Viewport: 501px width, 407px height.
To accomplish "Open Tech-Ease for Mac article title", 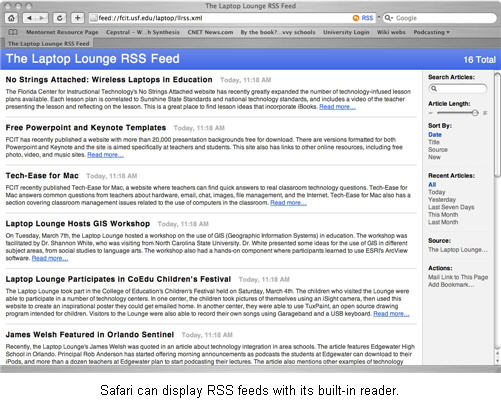I will click(42, 176).
